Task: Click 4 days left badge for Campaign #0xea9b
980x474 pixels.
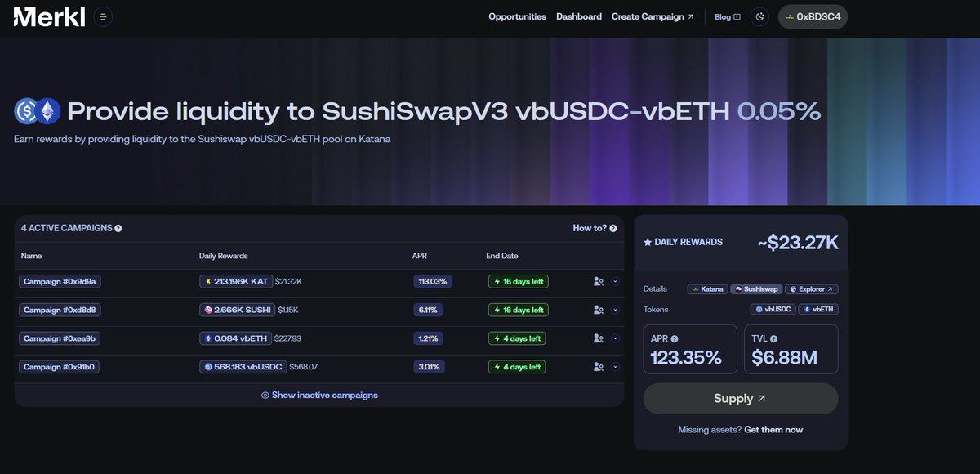Action: tap(516, 338)
